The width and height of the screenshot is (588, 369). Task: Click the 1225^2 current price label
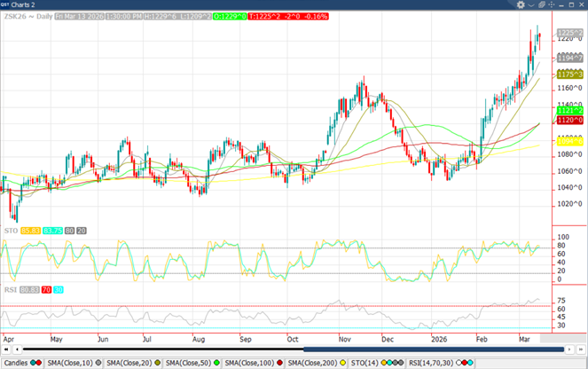(x=568, y=33)
